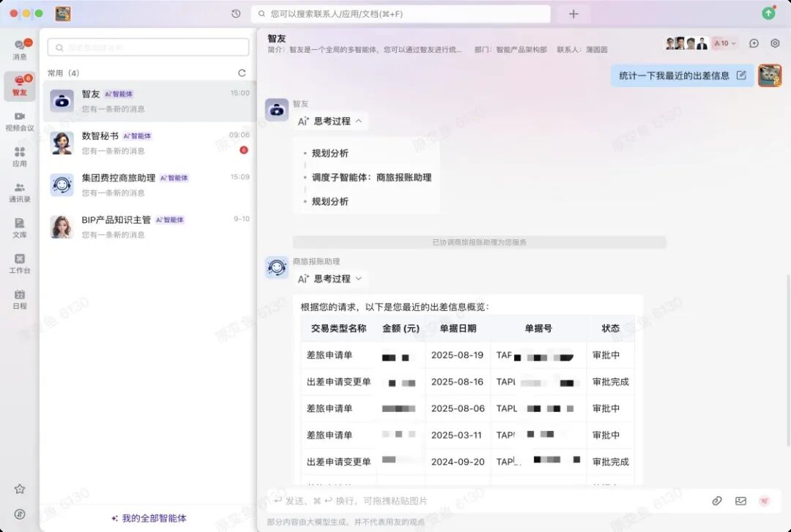Open chat settings gear icon
791x532 pixels.
point(775,43)
